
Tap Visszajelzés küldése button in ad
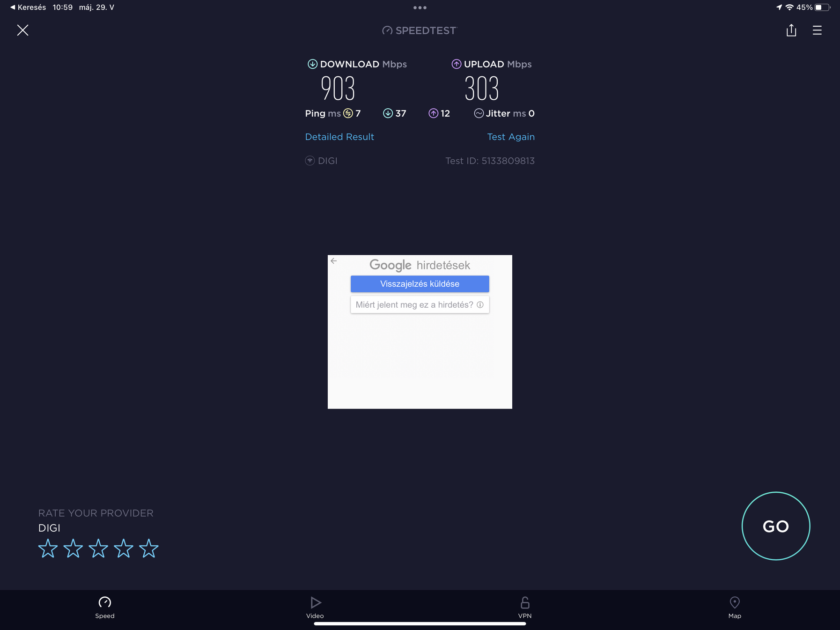(420, 284)
